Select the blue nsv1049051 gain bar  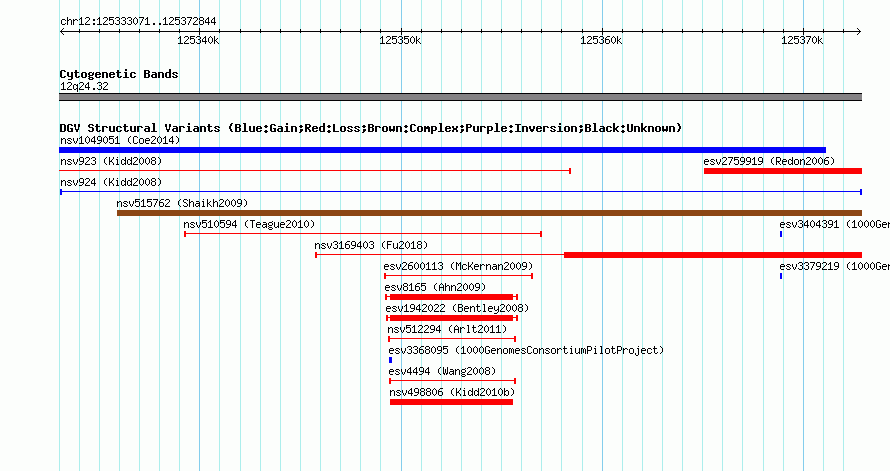click(443, 150)
